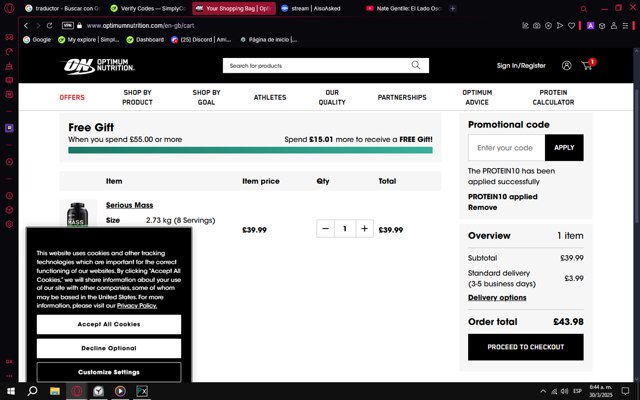Open History clock icon in Opera sidebar
Image resolution: width=640 pixels, height=400 pixels.
coord(9,196)
